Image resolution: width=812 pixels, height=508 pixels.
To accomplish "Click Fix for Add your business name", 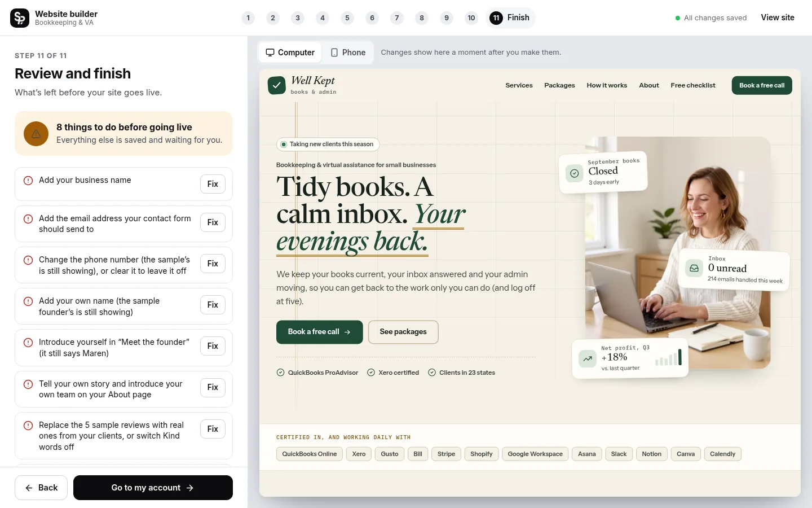I will point(213,184).
